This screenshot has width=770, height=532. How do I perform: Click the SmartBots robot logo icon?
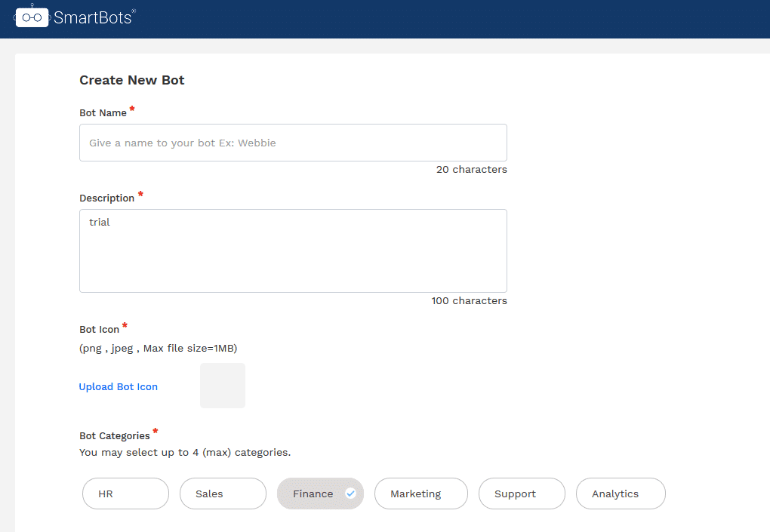(31, 17)
